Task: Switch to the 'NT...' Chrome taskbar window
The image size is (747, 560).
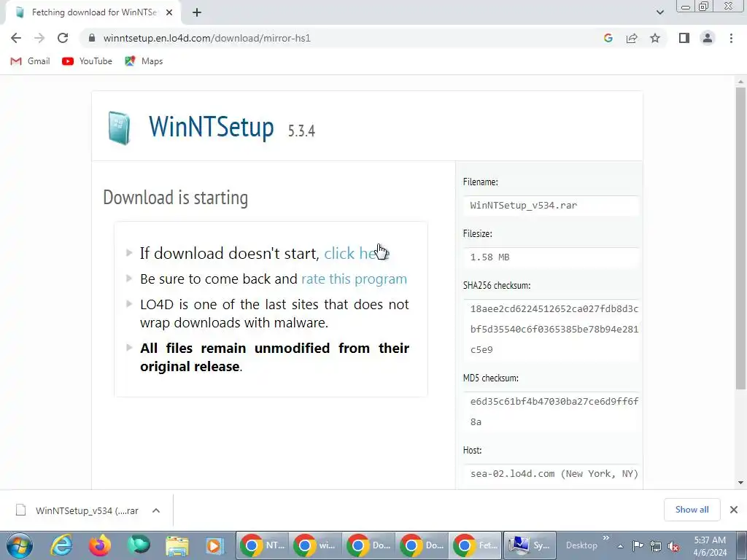Action: point(263,545)
